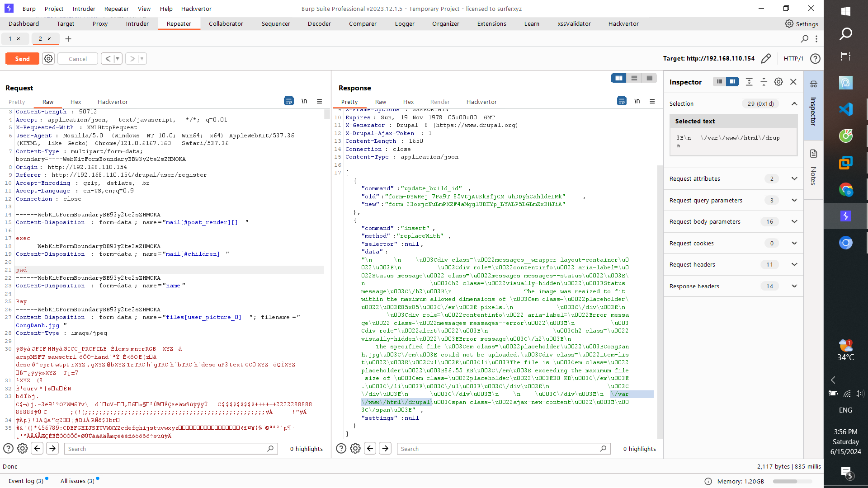
Task: Go to next match in Request search
Action: tap(52, 449)
